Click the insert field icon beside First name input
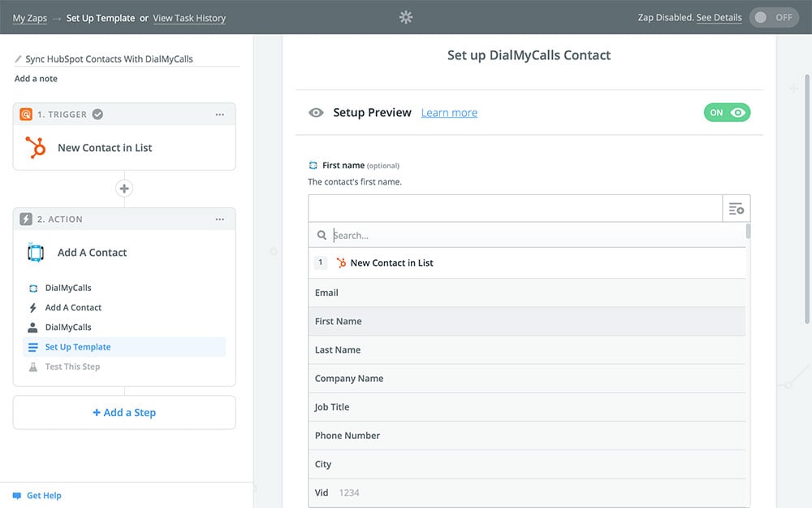Screen dimensions: 812x508 coord(736,209)
